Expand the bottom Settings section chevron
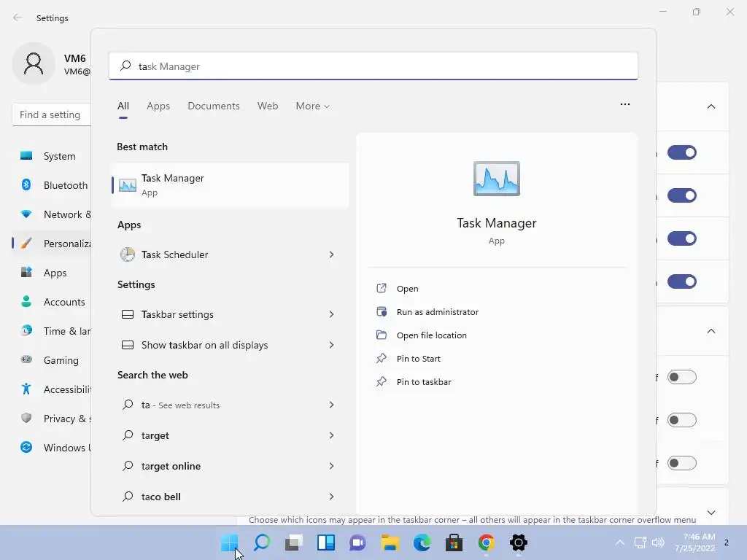 (711, 513)
